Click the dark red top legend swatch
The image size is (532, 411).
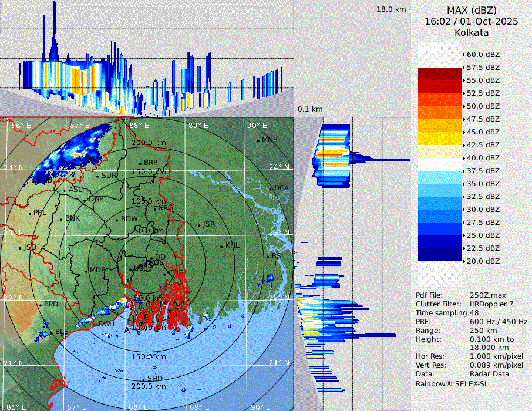pyautogui.click(x=440, y=74)
